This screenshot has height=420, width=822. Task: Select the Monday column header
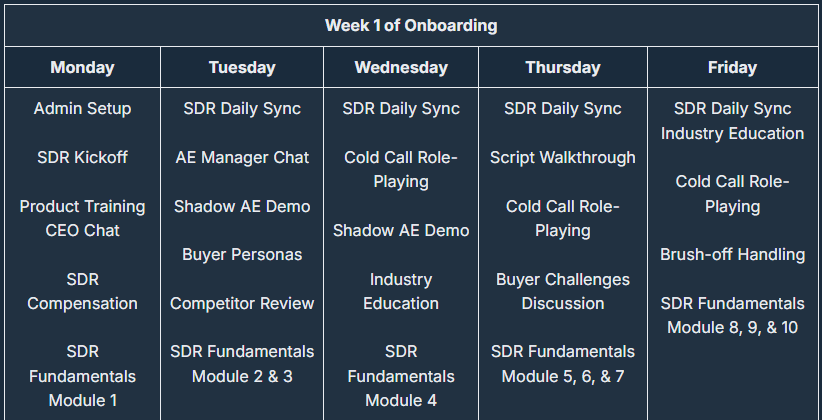coord(82,68)
